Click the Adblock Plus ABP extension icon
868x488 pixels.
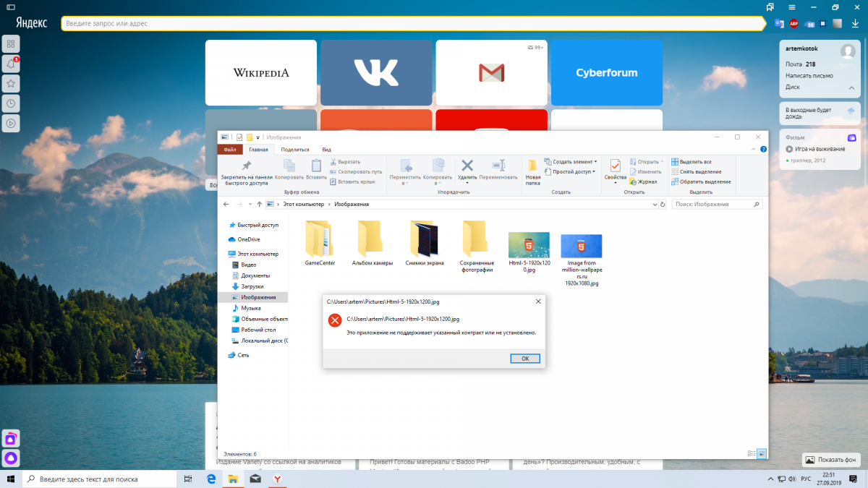pyautogui.click(x=793, y=24)
